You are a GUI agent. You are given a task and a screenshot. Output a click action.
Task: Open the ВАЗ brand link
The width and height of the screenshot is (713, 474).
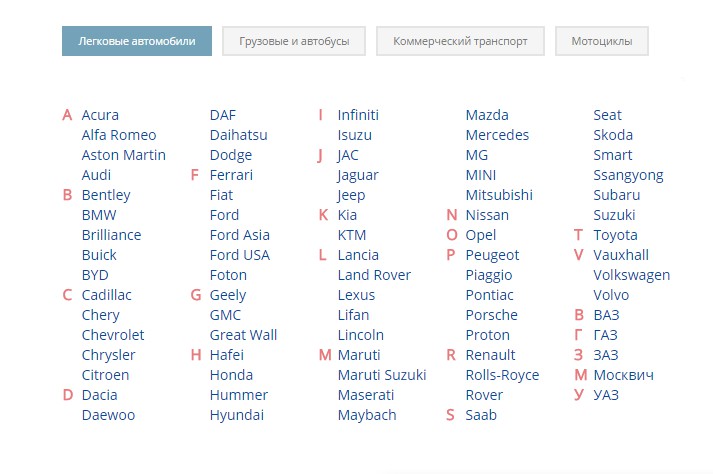click(606, 315)
